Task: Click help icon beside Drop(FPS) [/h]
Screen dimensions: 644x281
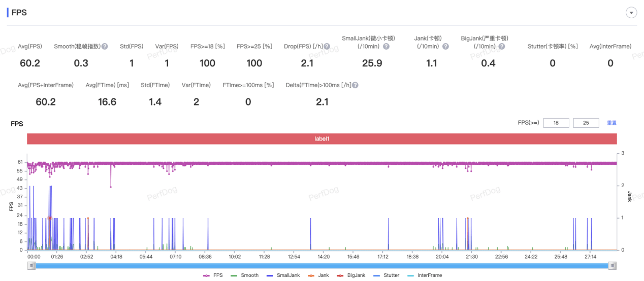Action: point(327,46)
